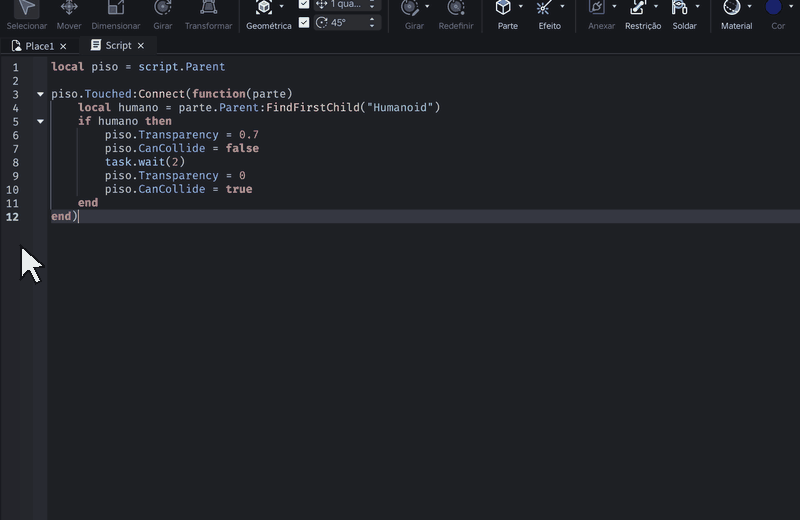Screen dimensions: 800x520
Task: Activate the Transformar tool
Action: (208, 15)
